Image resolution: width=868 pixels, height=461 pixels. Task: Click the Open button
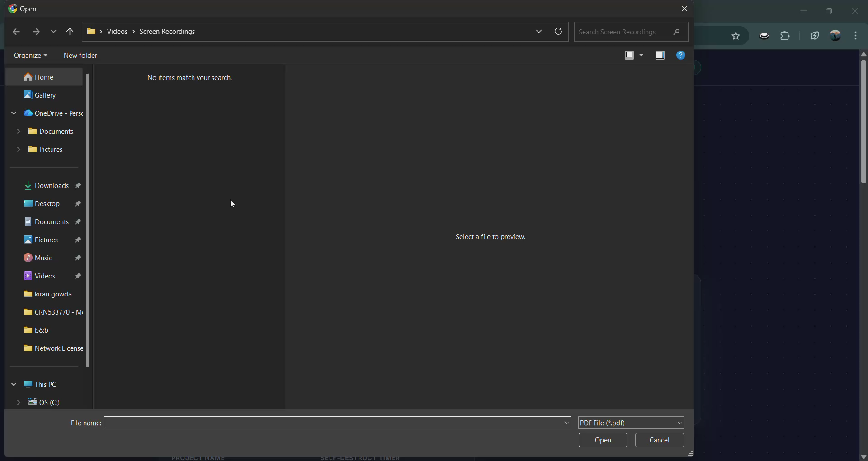(x=603, y=440)
